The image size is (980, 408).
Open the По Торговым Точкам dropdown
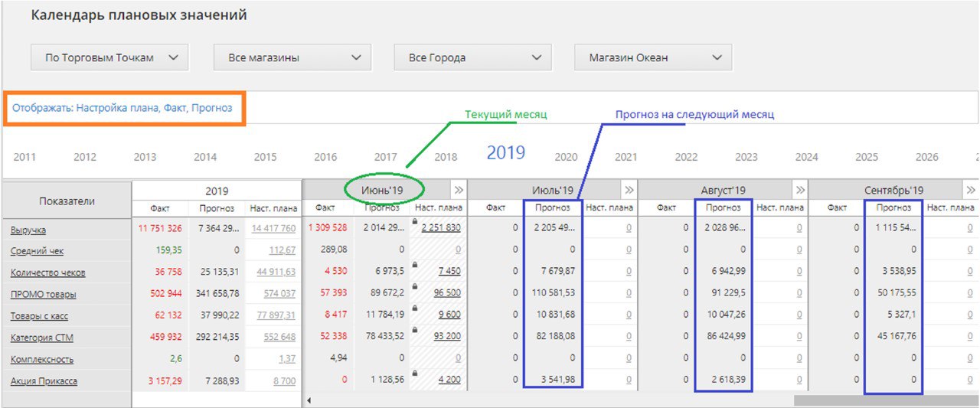(109, 57)
